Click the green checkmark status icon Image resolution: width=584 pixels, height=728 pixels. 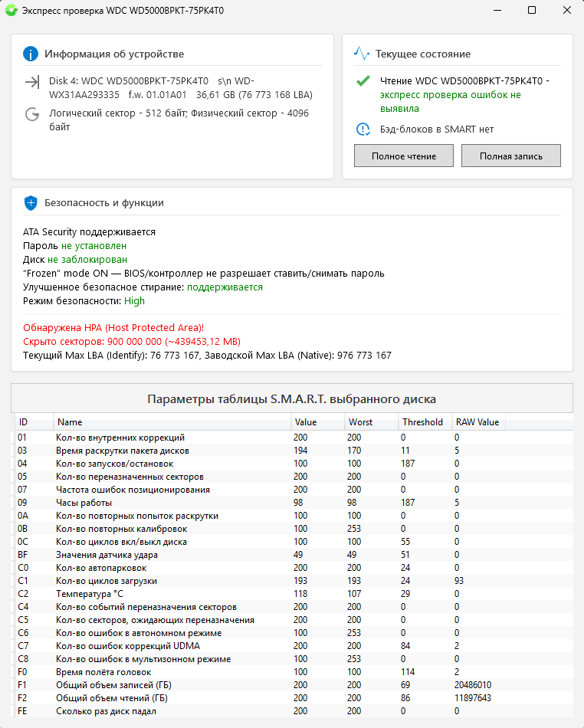pyautogui.click(x=363, y=81)
